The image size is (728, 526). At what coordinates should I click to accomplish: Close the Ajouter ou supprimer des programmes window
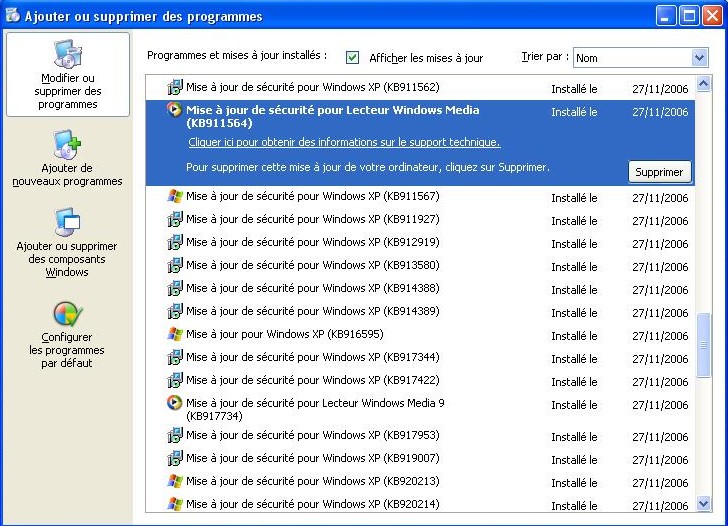[712, 16]
